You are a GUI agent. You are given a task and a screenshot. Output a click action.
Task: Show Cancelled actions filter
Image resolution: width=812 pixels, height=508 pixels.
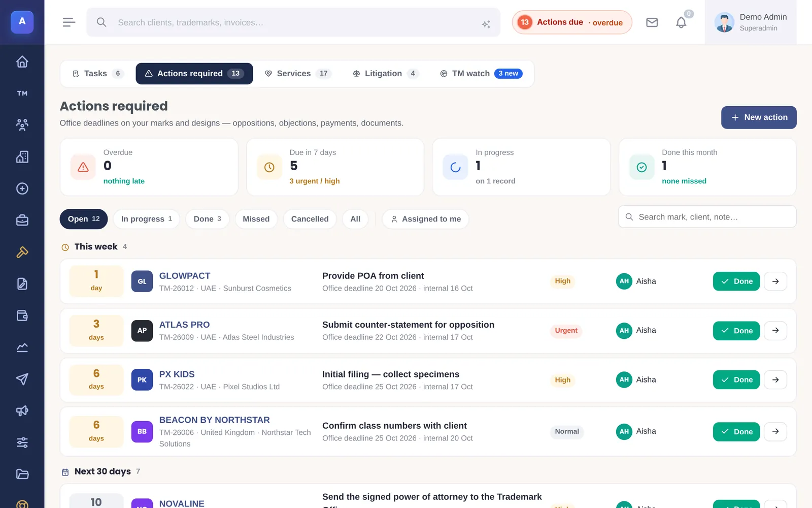310,219
